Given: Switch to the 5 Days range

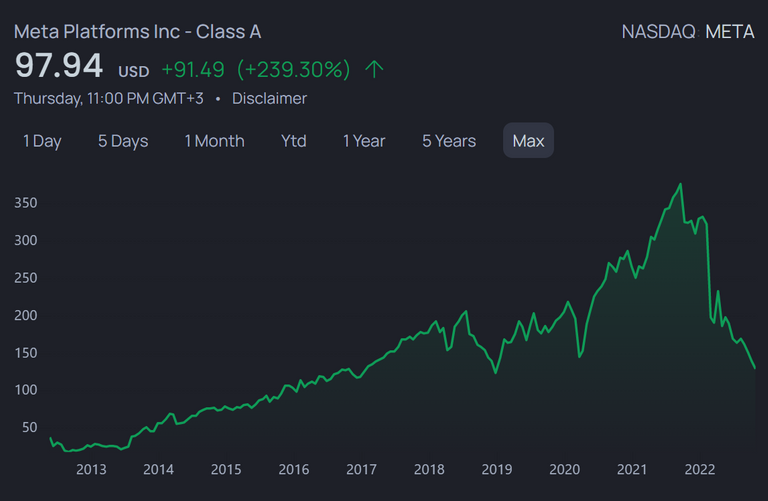Looking at the screenshot, I should 123,141.
